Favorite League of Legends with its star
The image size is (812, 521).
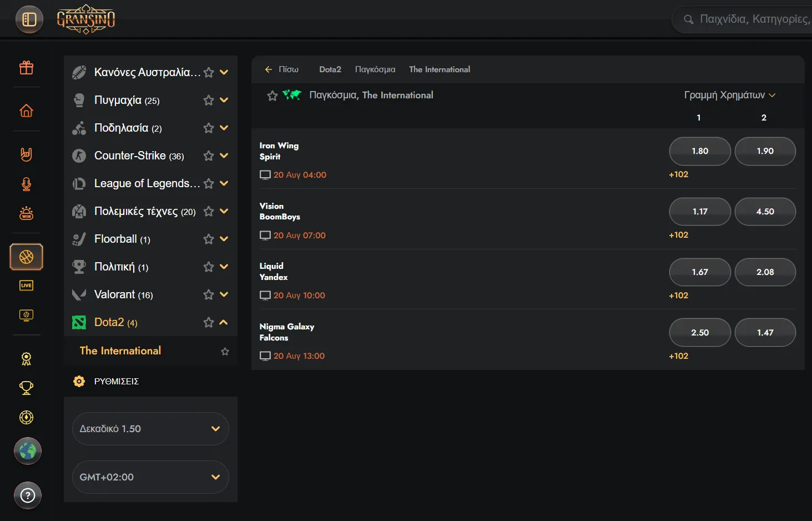(209, 183)
